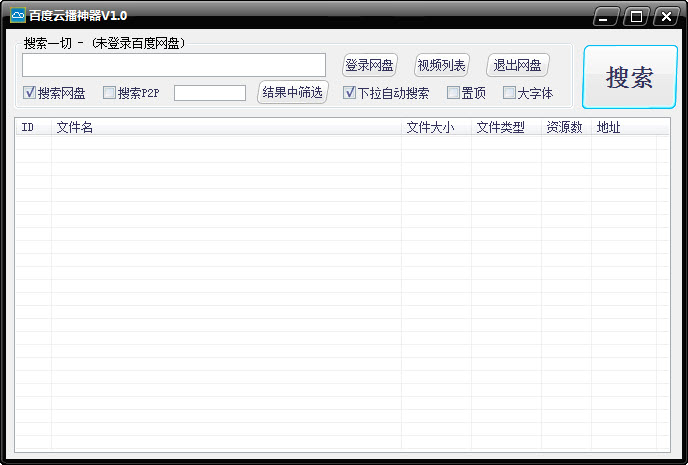The height and width of the screenshot is (465, 688).
Task: Maximize the 百度云播神器 window
Action: click(x=636, y=17)
